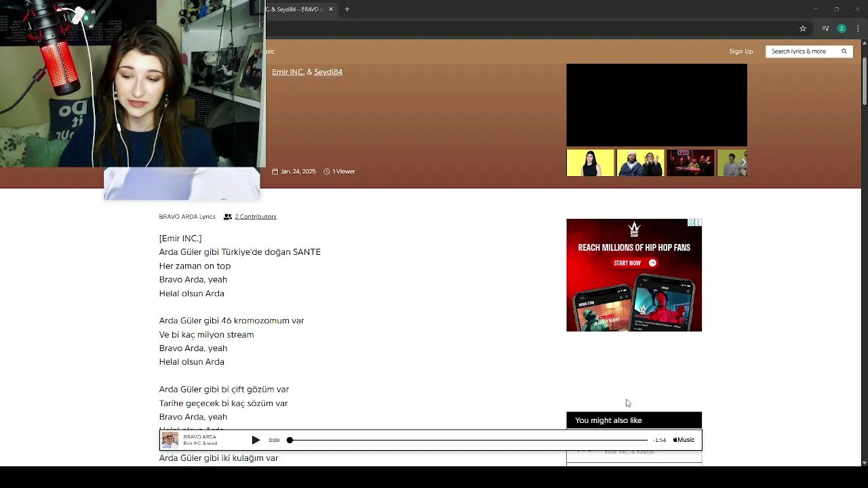Click the BRAVO ARDA Lyrics label
The width and height of the screenshot is (868, 488).
tap(187, 217)
